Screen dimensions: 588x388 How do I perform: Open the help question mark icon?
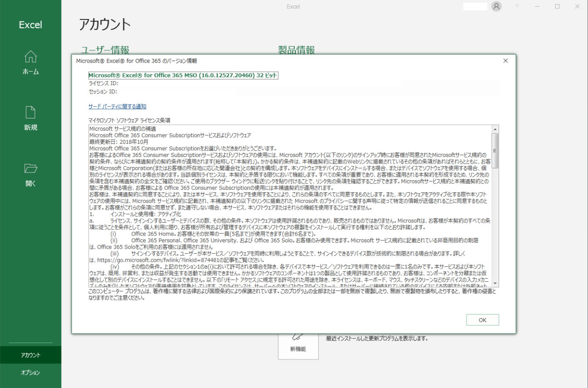[517, 6]
